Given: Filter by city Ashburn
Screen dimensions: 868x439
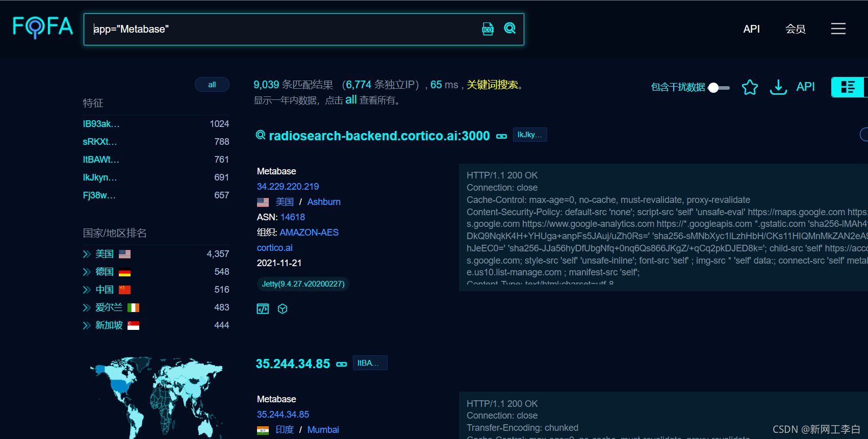Looking at the screenshot, I should tap(324, 202).
